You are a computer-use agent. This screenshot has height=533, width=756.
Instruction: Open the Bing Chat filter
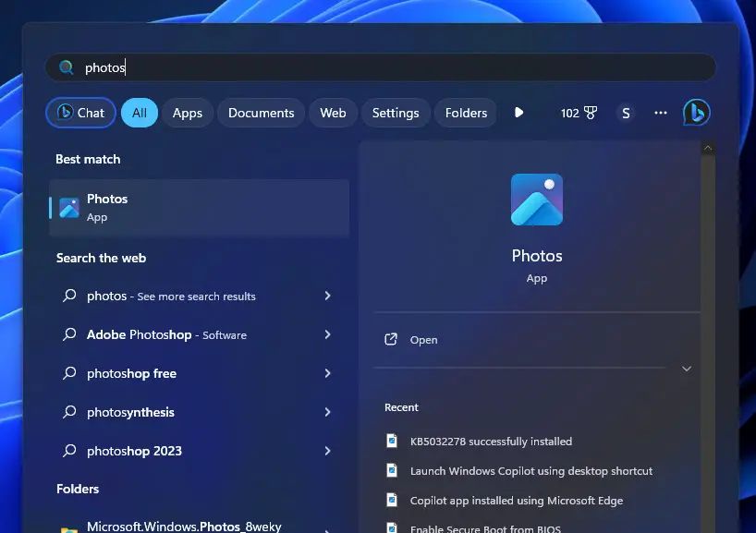point(81,113)
